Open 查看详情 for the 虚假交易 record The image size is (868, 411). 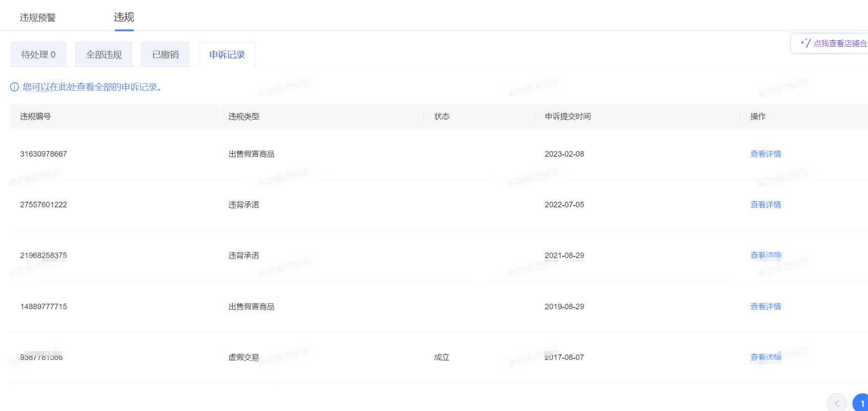765,357
